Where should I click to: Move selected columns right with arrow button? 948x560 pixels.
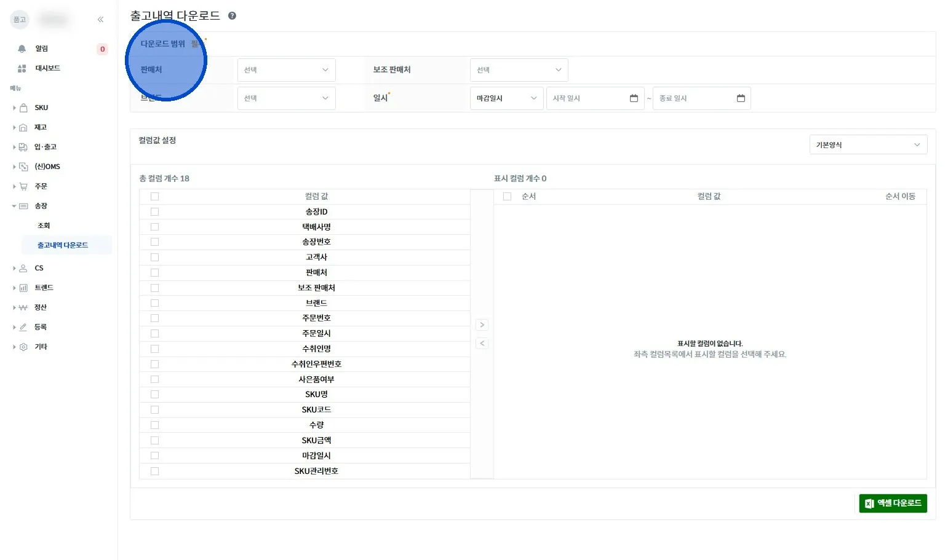coord(482,325)
